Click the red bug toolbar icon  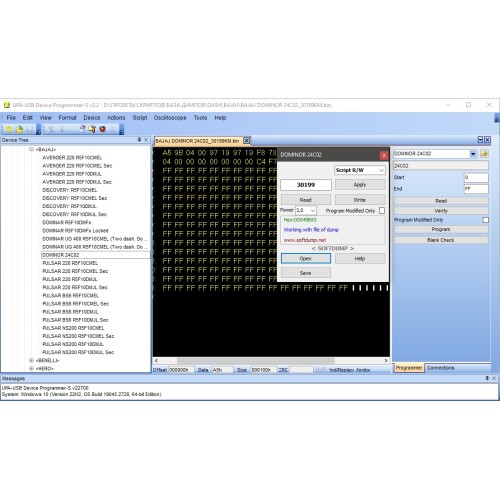pyautogui.click(x=102, y=129)
